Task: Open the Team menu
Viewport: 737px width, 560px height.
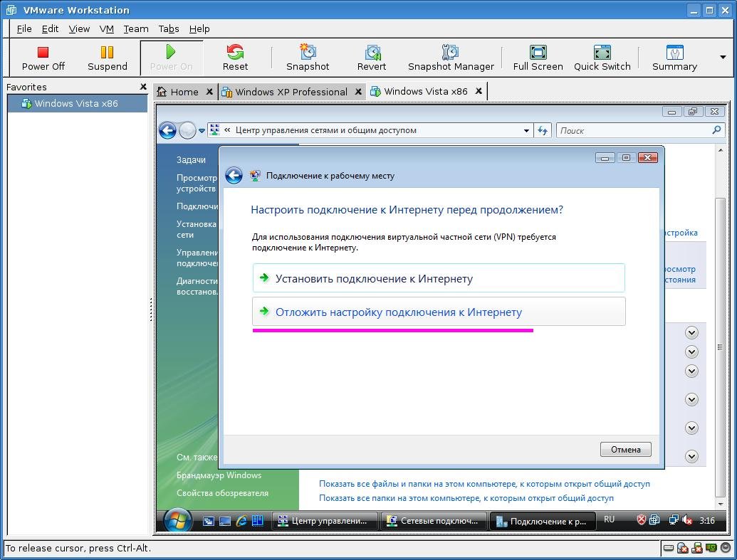Action: 136,28
